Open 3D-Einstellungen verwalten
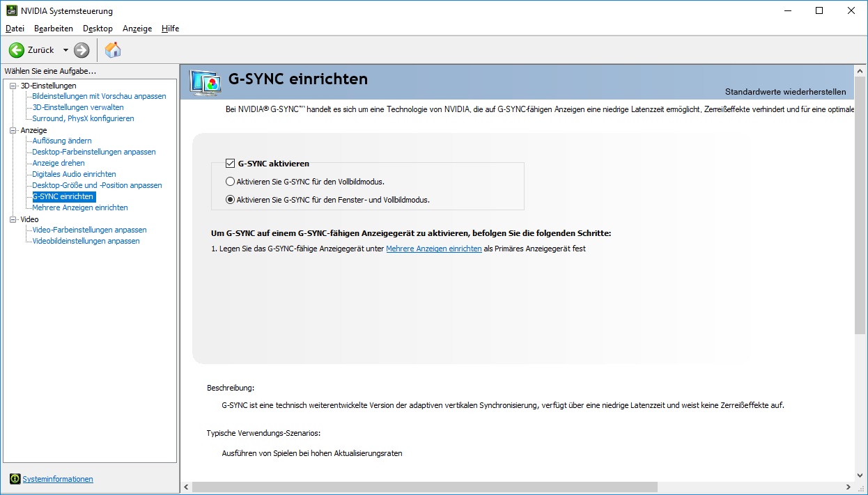 coord(78,107)
